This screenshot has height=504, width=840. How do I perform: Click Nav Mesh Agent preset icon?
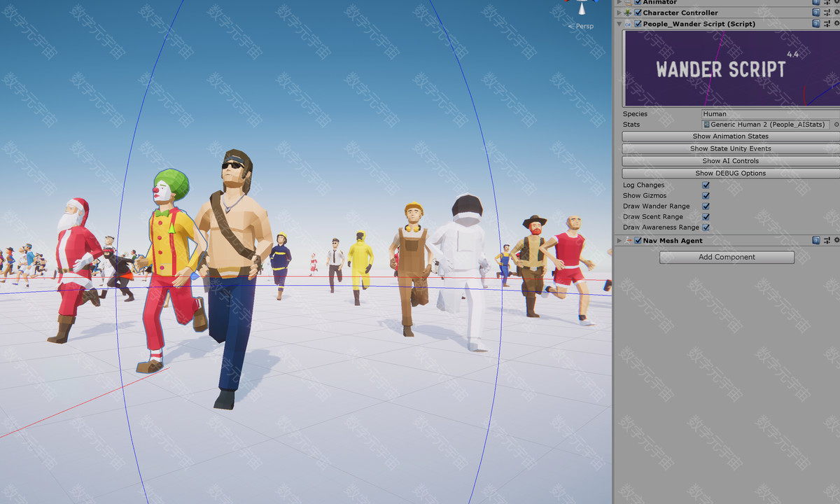(x=827, y=240)
